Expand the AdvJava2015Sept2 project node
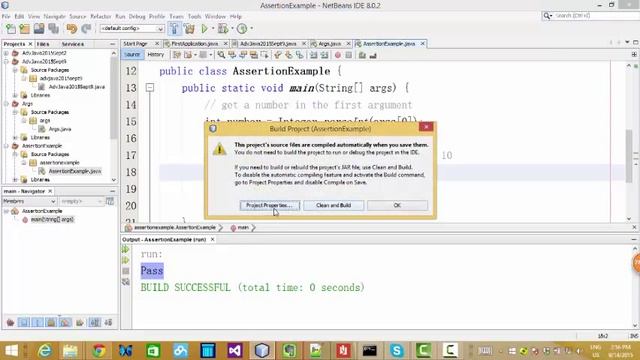640x360 pixels. click(x=6, y=53)
